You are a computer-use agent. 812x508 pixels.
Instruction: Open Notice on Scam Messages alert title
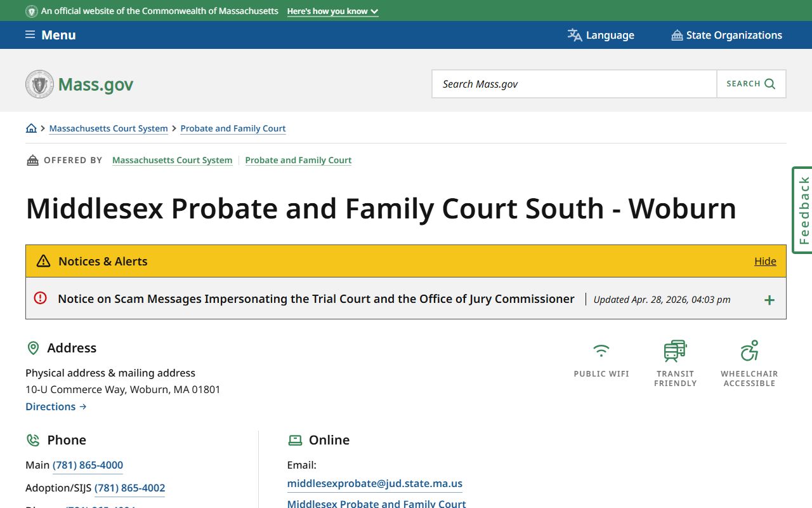pos(316,299)
